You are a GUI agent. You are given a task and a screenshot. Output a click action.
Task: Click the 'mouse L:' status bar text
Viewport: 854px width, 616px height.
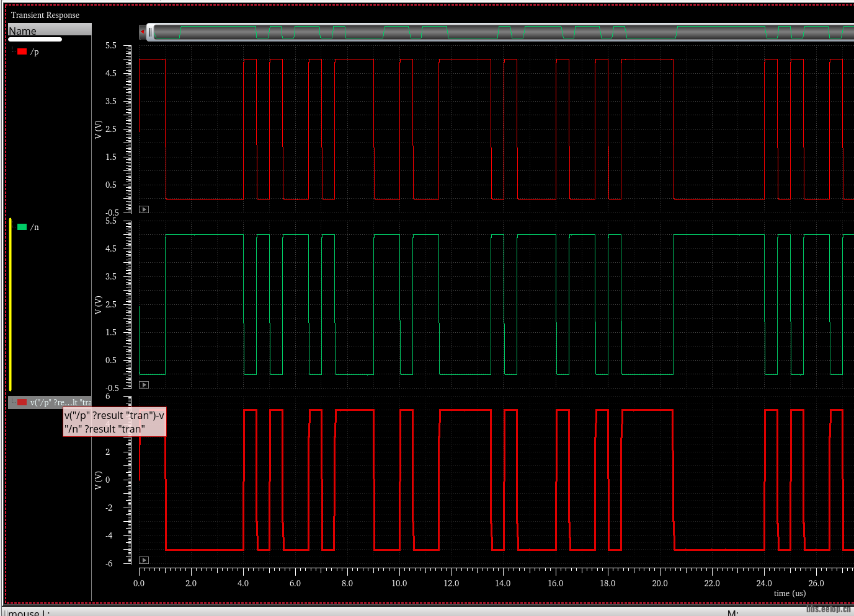[29, 612]
